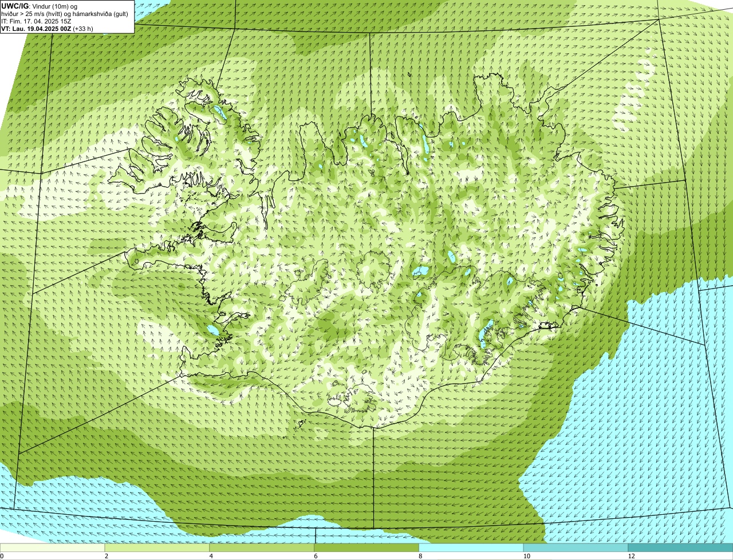Click the legend tick label '8'
733x560 pixels.
(421, 556)
